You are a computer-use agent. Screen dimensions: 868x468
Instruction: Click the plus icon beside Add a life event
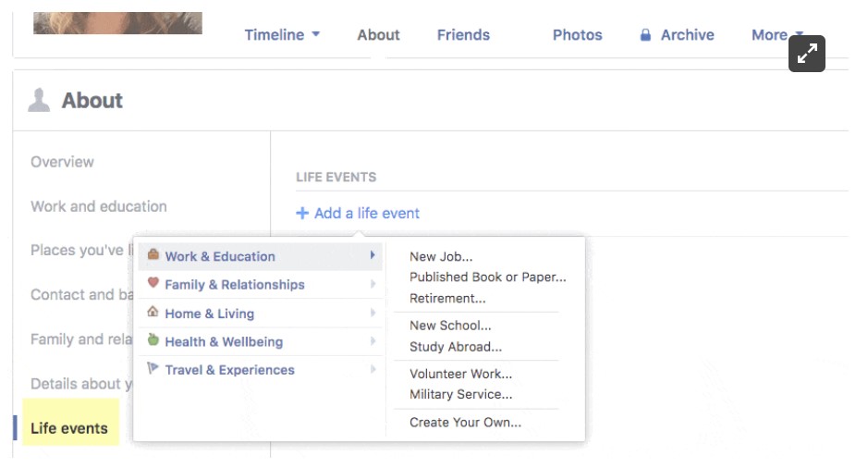pos(302,213)
